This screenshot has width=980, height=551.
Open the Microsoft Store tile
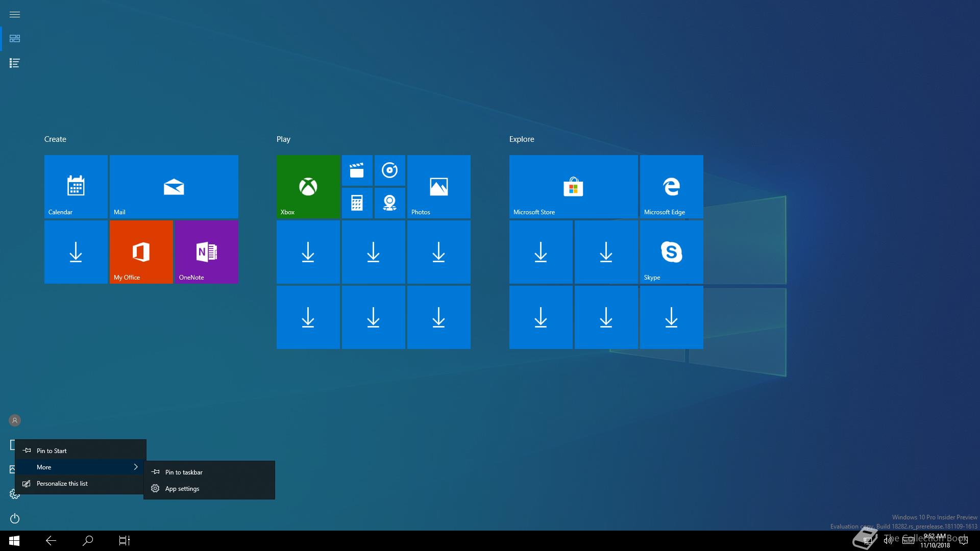(x=574, y=187)
